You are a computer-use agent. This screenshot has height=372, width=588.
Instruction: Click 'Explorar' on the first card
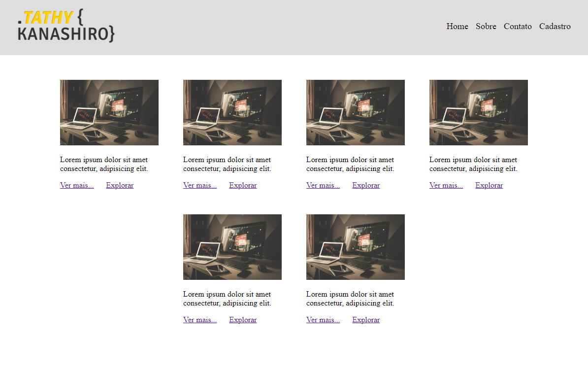[120, 185]
